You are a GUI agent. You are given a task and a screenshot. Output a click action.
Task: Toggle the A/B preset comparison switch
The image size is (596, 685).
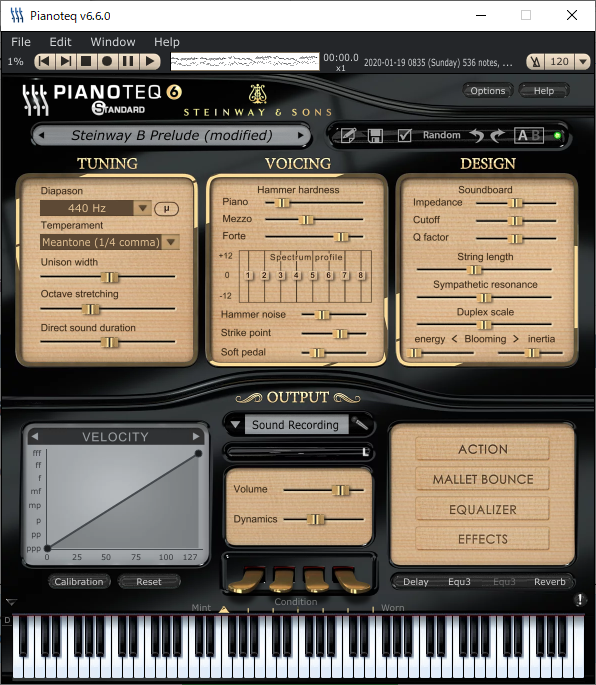(x=529, y=135)
